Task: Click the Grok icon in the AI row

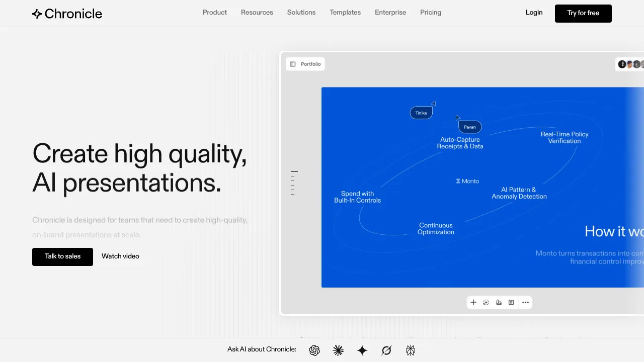Action: tap(386, 350)
